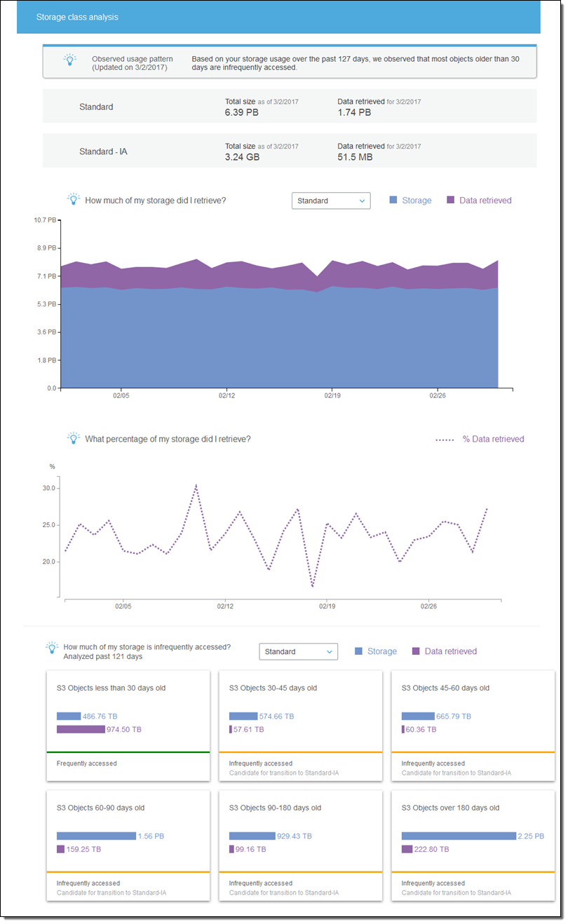The width and height of the screenshot is (568, 924).
Task: Click the S3 Objects 90-180 days old card
Action: (300, 845)
